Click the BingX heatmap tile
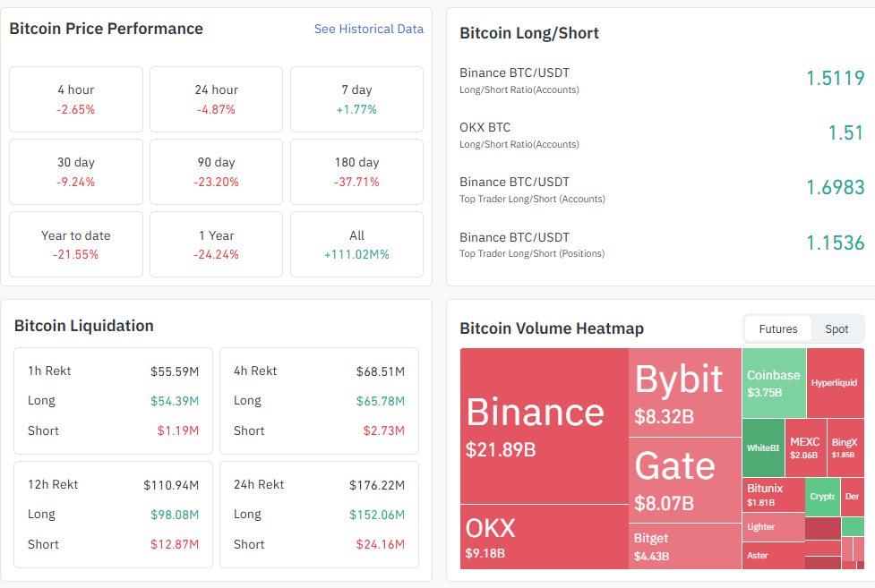Image resolution: width=875 pixels, height=588 pixels. coord(845,446)
